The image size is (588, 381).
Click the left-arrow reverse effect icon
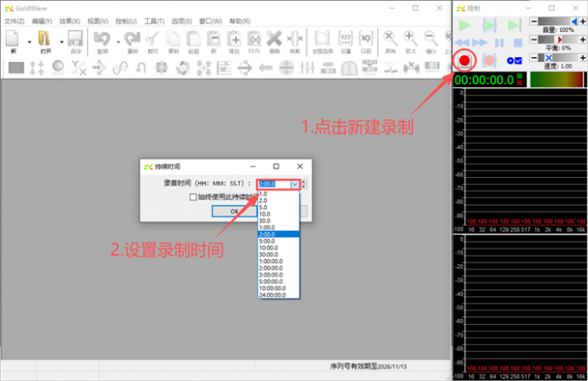265,67
